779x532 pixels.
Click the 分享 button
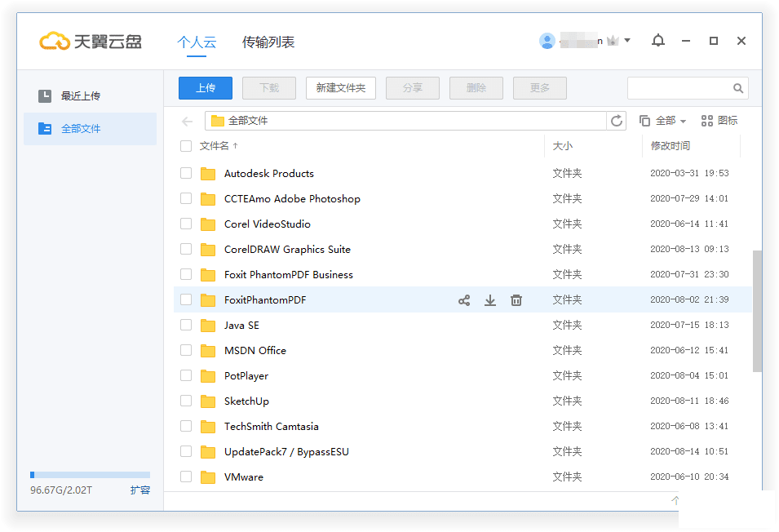413,88
